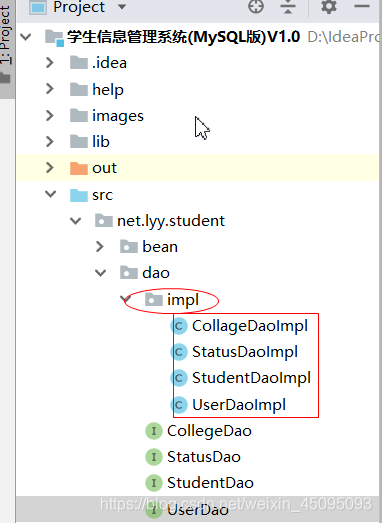Select the net.lyy.student package name

click(171, 221)
